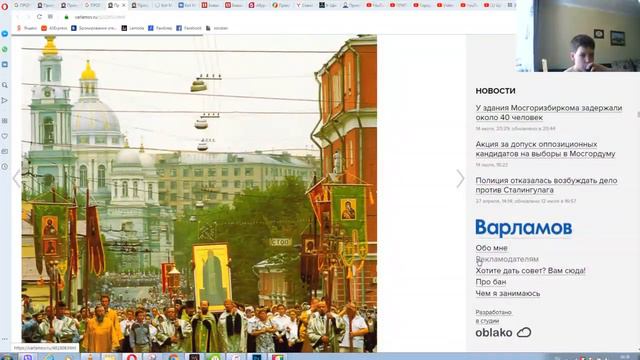
Task: Open the send-arrow Flow icon in sidebar
Action: [x=5, y=100]
